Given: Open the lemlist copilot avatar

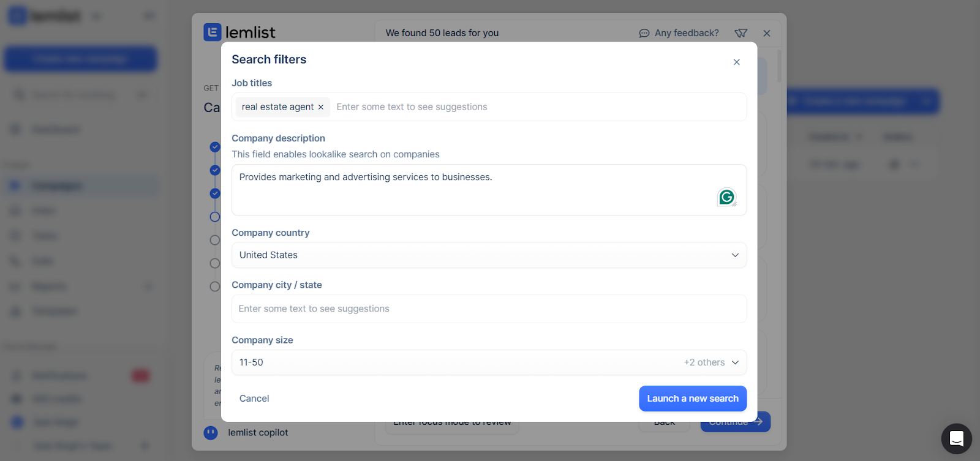Looking at the screenshot, I should tap(211, 433).
